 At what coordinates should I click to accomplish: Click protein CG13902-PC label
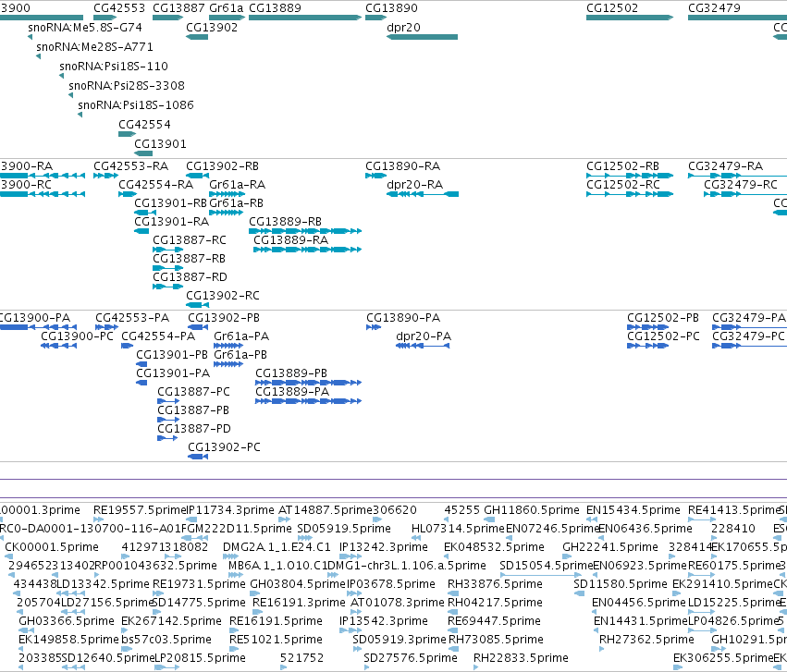224,447
